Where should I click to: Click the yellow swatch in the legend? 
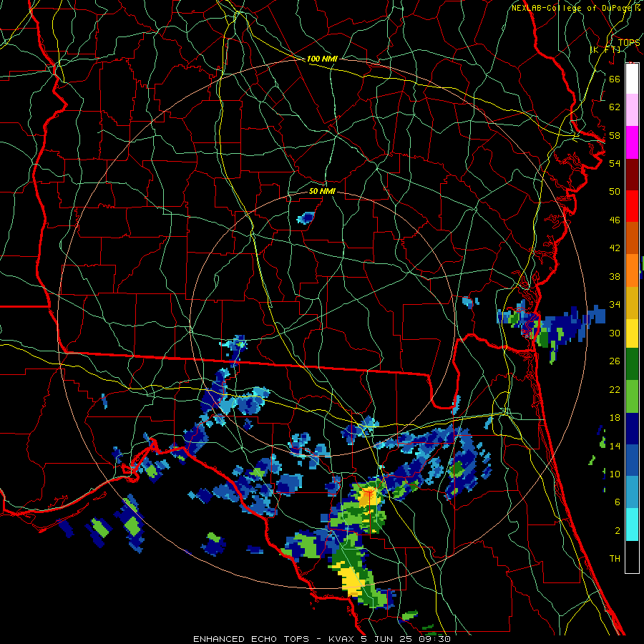click(632, 333)
